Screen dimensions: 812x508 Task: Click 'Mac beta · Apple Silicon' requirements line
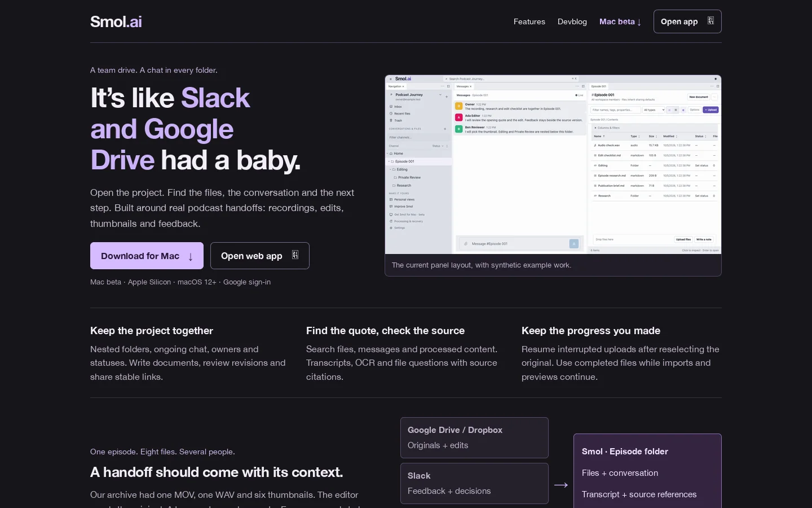(180, 282)
